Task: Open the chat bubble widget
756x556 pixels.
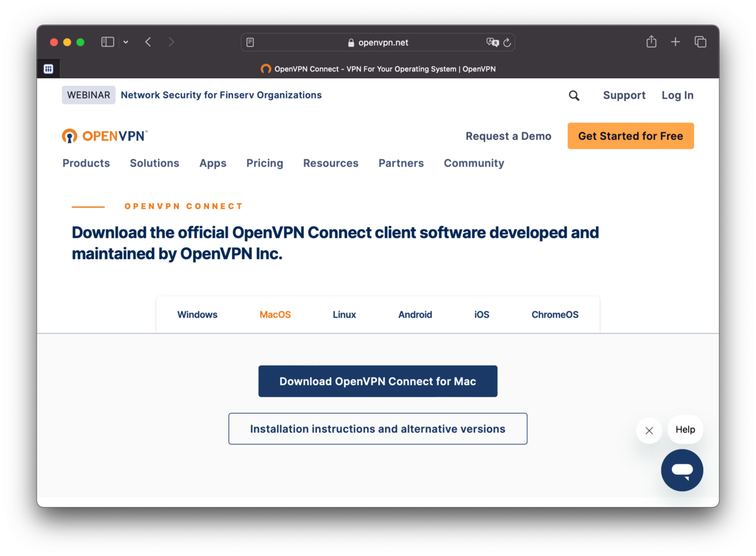Action: pyautogui.click(x=682, y=470)
